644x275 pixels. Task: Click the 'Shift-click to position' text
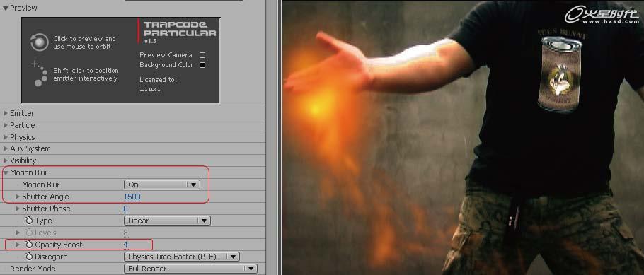pyautogui.click(x=86, y=71)
